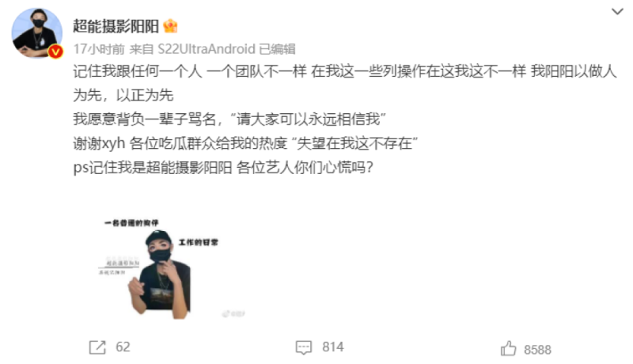633x364 pixels.
Task: Click the 8588 likes count
Action: pyautogui.click(x=537, y=350)
